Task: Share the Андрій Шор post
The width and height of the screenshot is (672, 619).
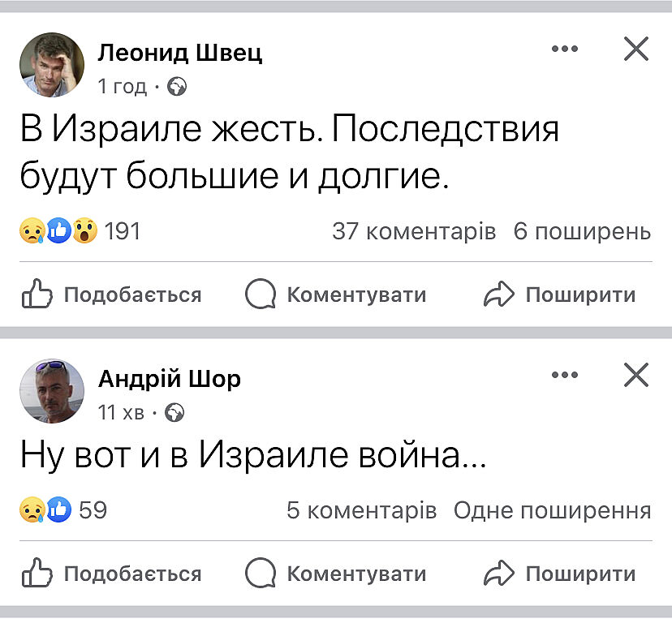Action: click(x=560, y=574)
